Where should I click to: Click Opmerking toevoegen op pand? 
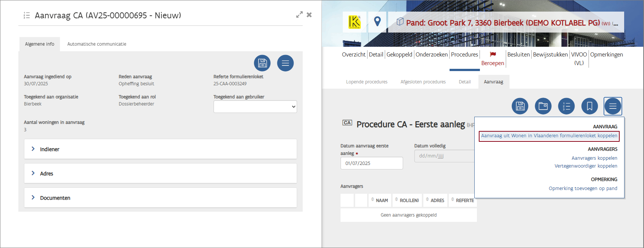[x=583, y=189]
